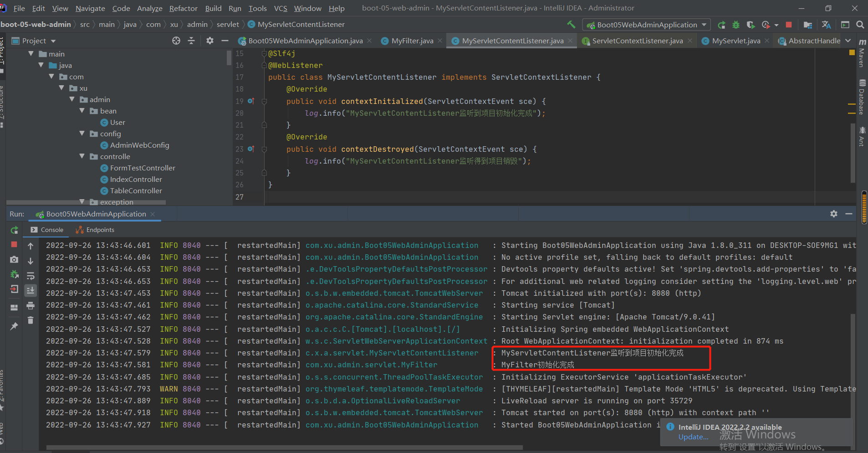Open Project panel settings gear

point(210,41)
